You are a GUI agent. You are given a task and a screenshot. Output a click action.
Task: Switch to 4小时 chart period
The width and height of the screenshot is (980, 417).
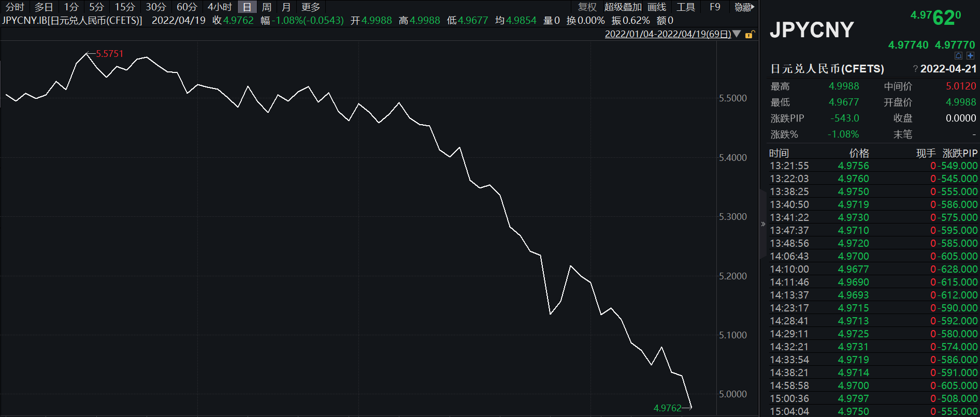point(220,7)
